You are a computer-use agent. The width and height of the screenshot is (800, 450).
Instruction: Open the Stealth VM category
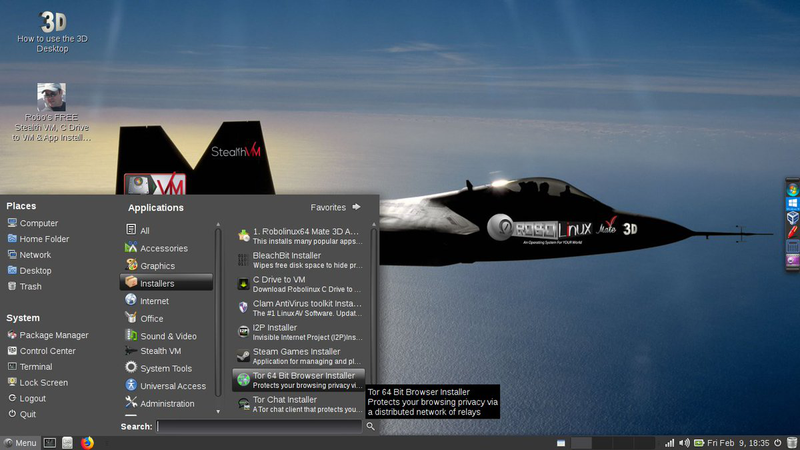[x=160, y=351]
